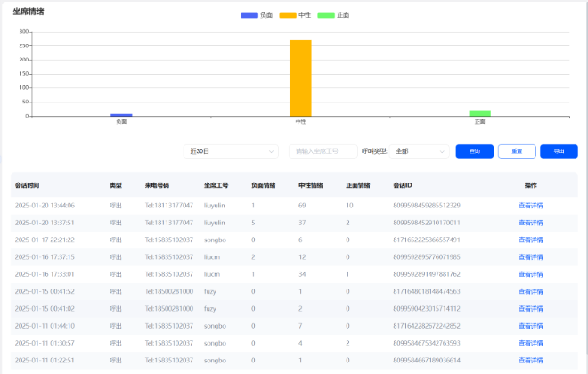Click the 导出 export button
588x374 pixels.
click(x=559, y=151)
